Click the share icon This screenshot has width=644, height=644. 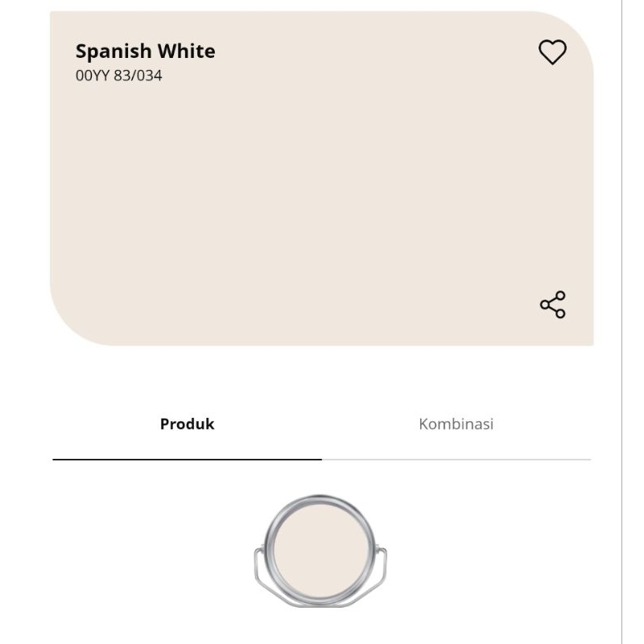(x=552, y=304)
